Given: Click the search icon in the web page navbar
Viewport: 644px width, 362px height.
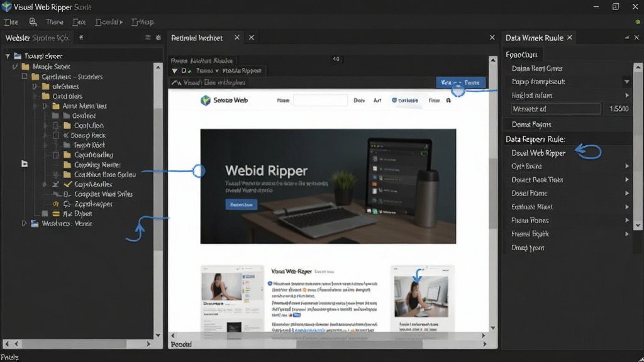Looking at the screenshot, I should pos(448,100).
